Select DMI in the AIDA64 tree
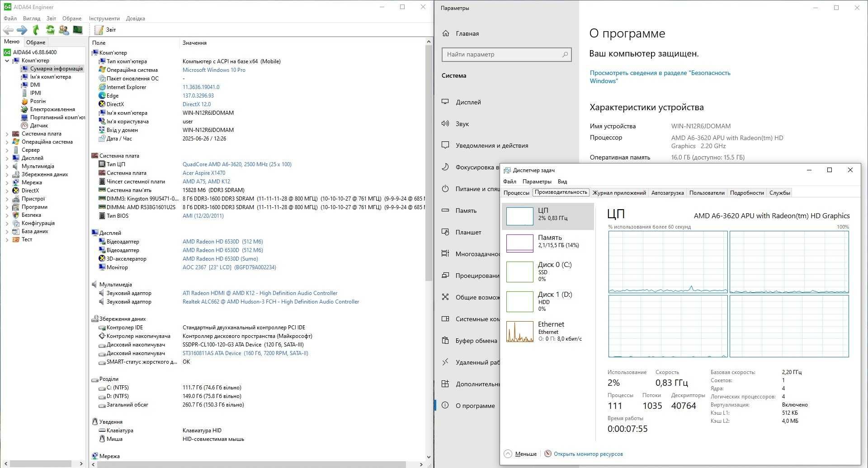The image size is (868, 468). click(x=35, y=85)
